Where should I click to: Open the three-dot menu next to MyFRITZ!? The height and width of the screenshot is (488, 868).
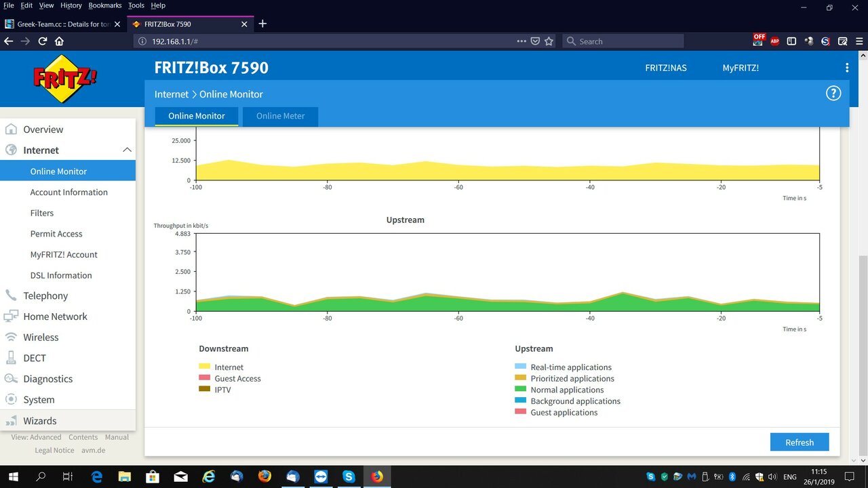click(846, 68)
